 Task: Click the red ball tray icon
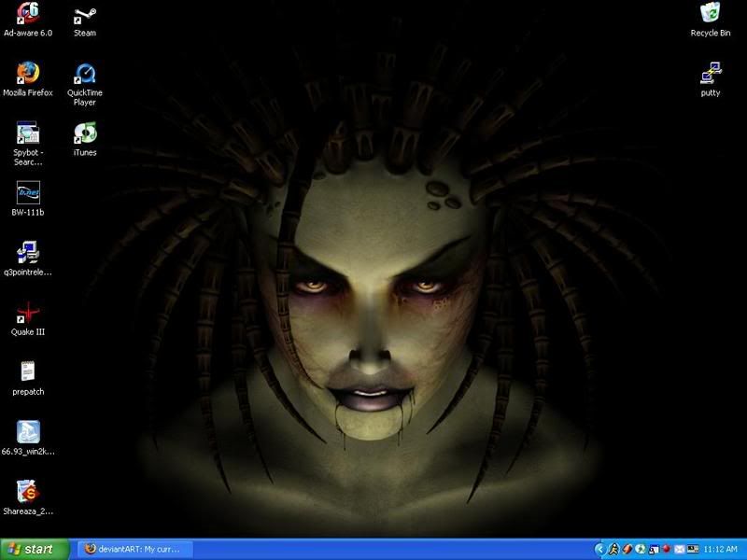tap(667, 549)
